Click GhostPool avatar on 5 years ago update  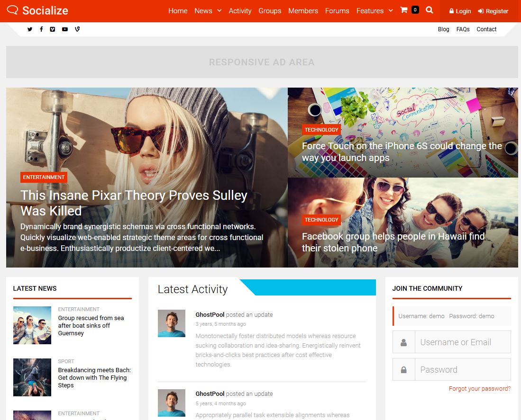172,403
